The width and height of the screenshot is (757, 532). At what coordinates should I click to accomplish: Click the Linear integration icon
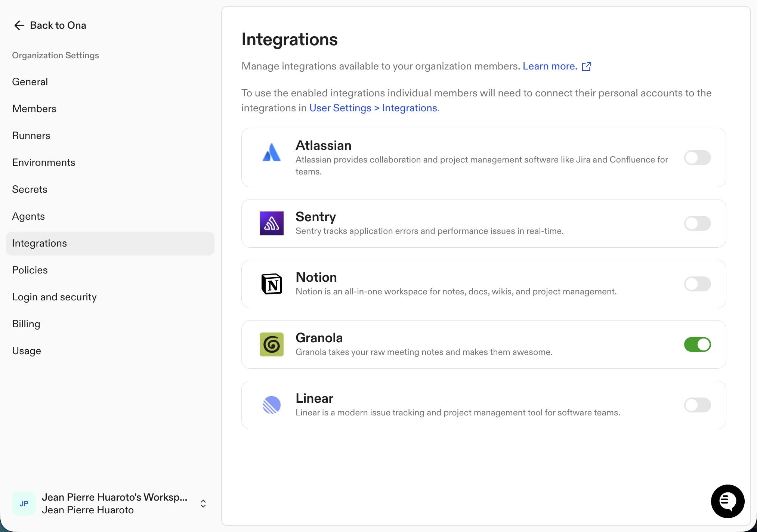(x=271, y=405)
